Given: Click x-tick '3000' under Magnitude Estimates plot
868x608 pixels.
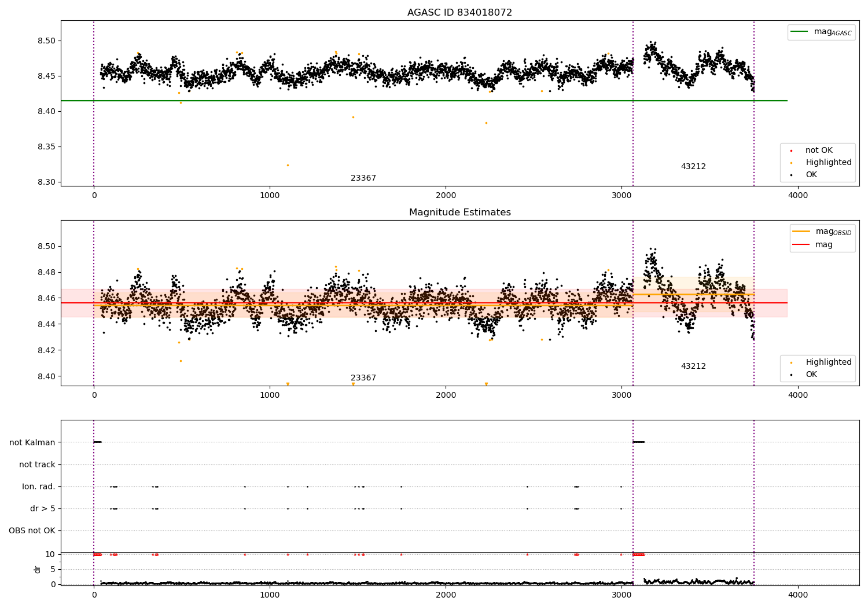Looking at the screenshot, I should pyautogui.click(x=621, y=395).
